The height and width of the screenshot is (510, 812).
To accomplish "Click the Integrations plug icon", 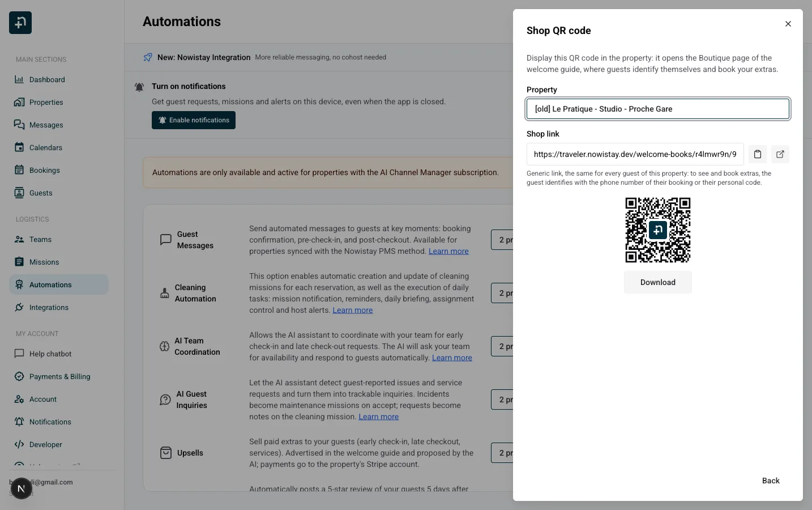I will tap(19, 307).
